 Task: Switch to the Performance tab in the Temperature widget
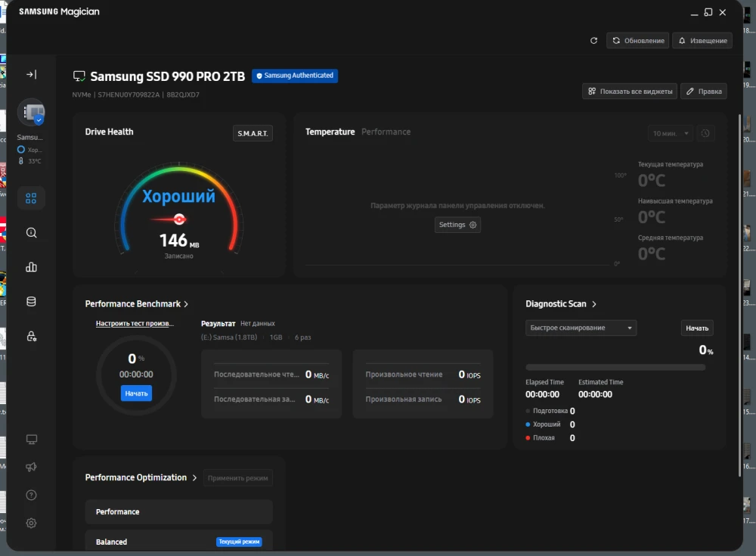point(386,132)
